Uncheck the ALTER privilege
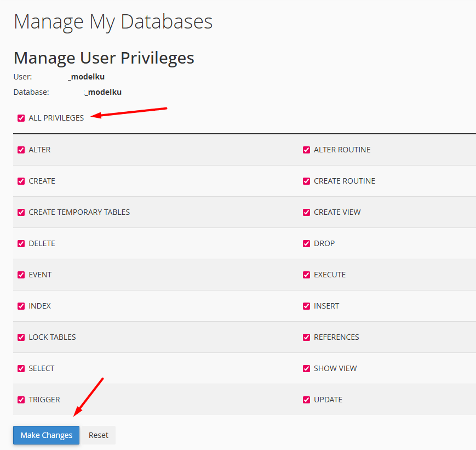 [x=21, y=149]
